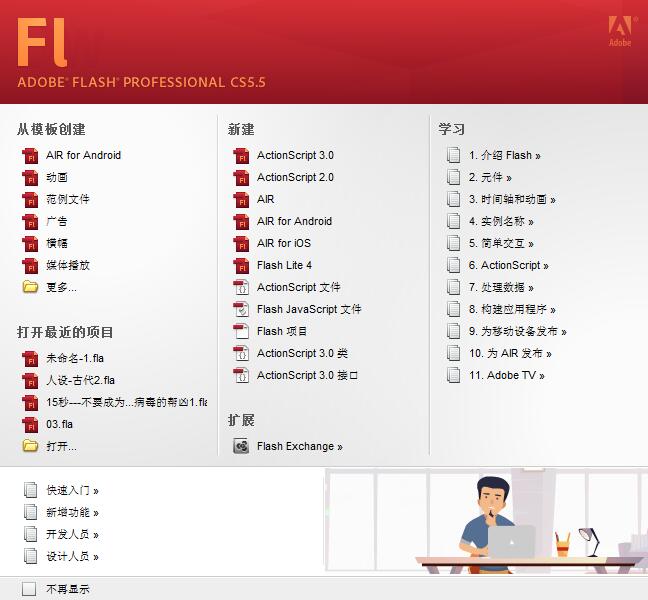Create a new AIR for iOS document
Viewport: 648px width, 600px height.
click(x=284, y=243)
